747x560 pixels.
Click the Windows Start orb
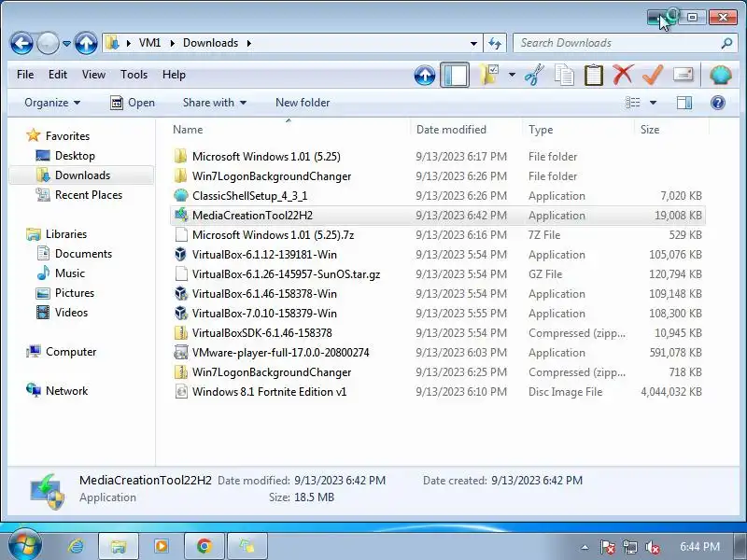click(25, 544)
